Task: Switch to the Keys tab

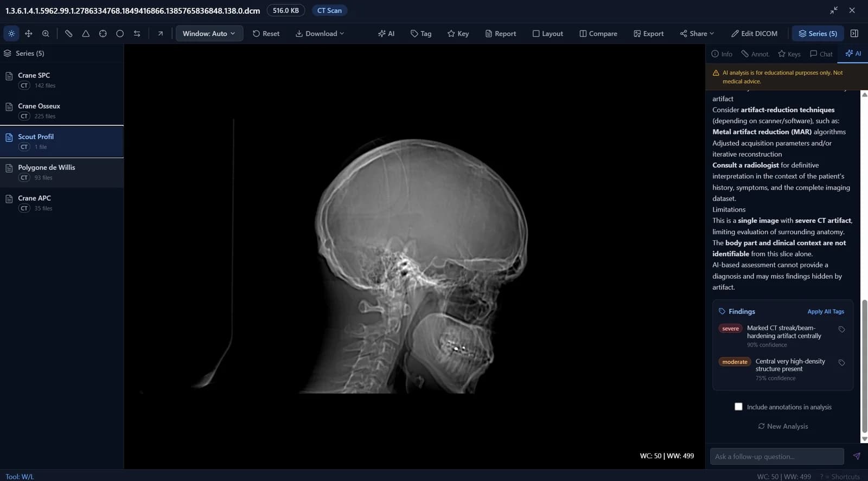Action: 789,54
